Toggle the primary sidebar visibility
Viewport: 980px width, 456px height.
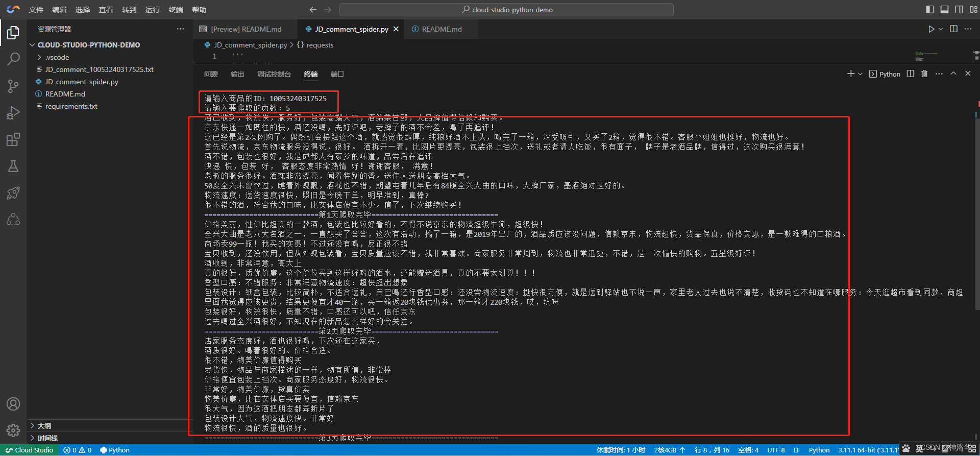coord(930,10)
